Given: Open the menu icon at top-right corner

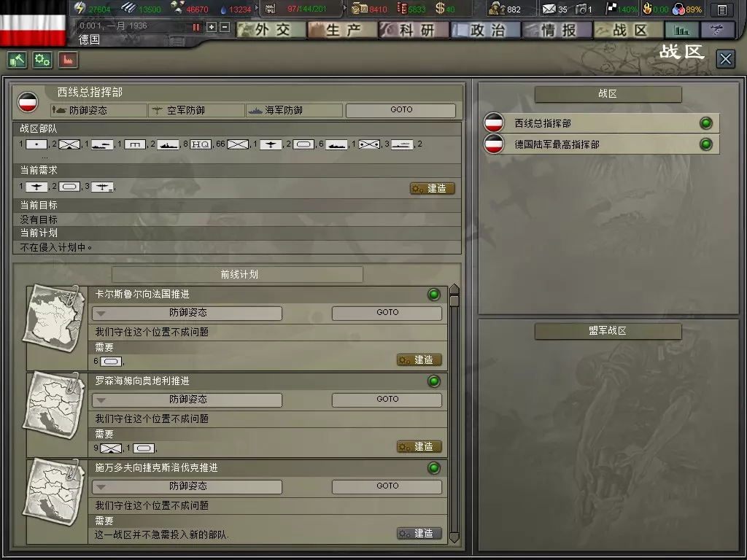Looking at the screenshot, I should pyautogui.click(x=721, y=9).
